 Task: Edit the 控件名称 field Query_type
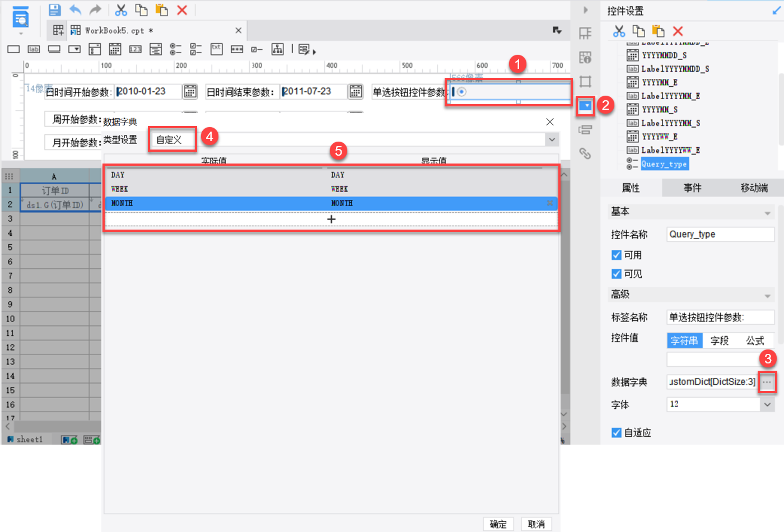click(721, 235)
